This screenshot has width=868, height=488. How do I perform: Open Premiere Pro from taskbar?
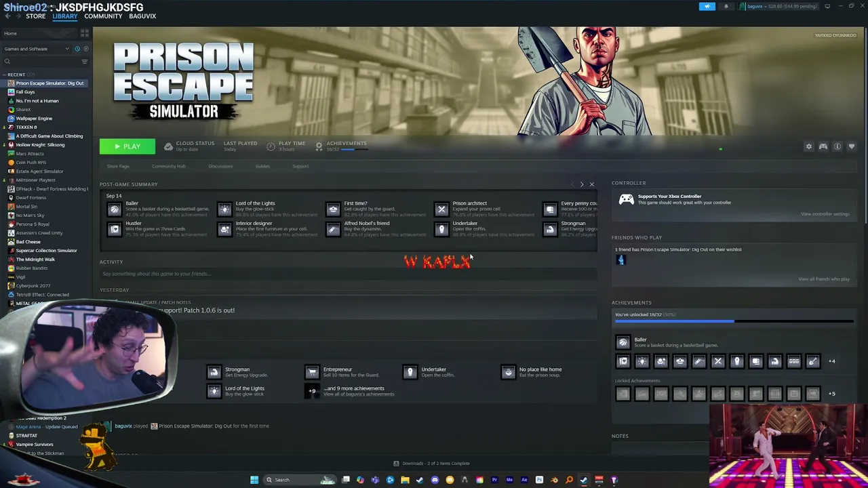pyautogui.click(x=494, y=480)
